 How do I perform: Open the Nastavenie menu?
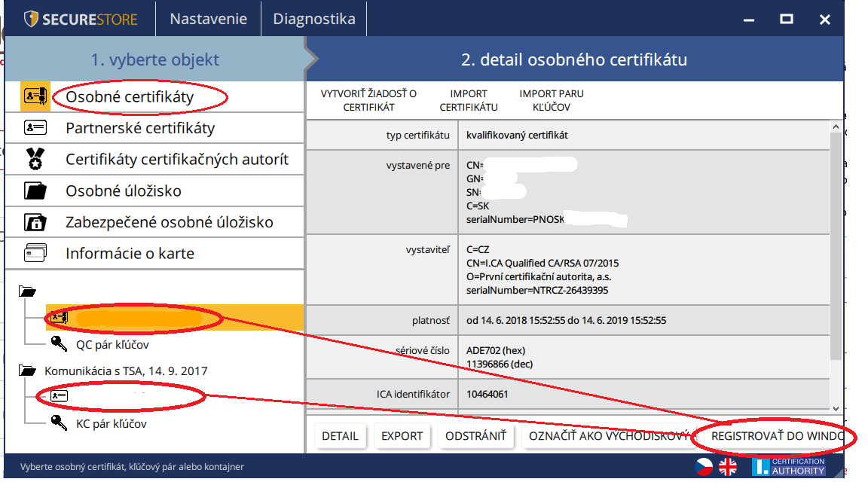point(208,19)
